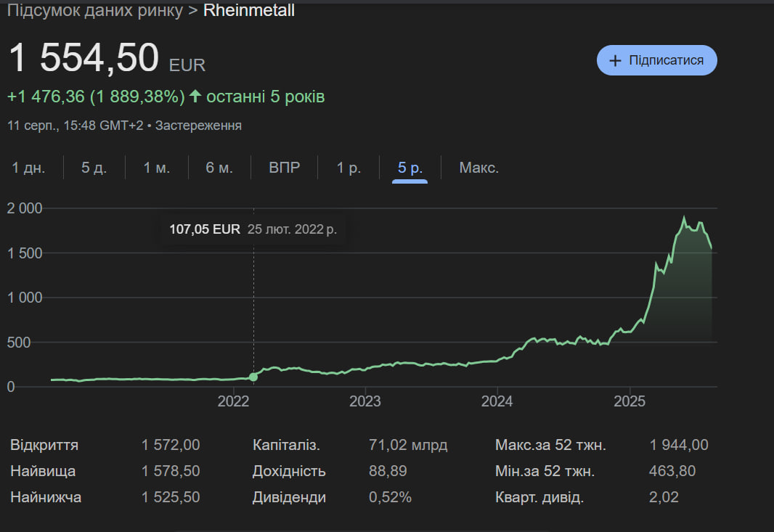Screen dimensions: 774x532
Task: Switch chart to Макс. range
Action: tap(478, 168)
